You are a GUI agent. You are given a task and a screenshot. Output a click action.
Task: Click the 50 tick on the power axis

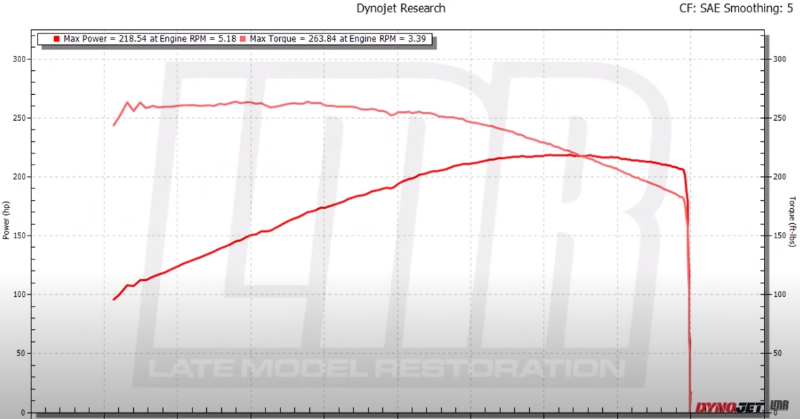coord(21,353)
